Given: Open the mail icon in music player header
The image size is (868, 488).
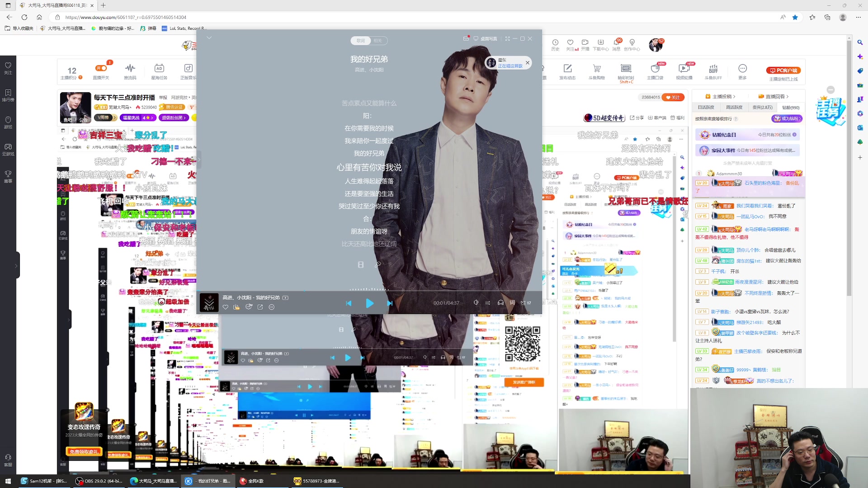Looking at the screenshot, I should 466,39.
